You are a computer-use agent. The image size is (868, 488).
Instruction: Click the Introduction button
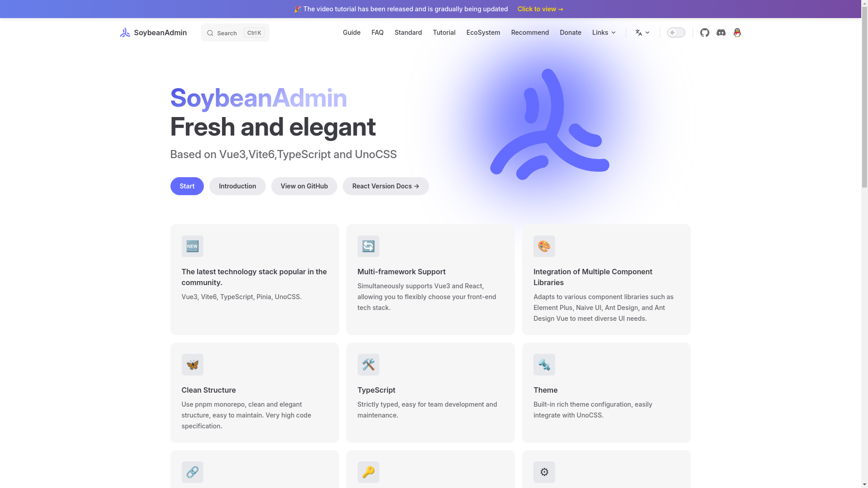coord(237,186)
